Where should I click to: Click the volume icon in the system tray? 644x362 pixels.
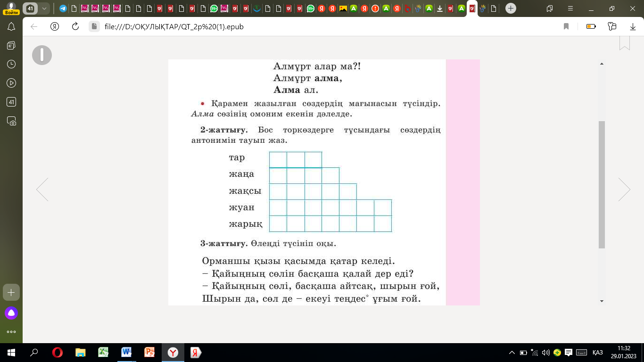point(546,352)
